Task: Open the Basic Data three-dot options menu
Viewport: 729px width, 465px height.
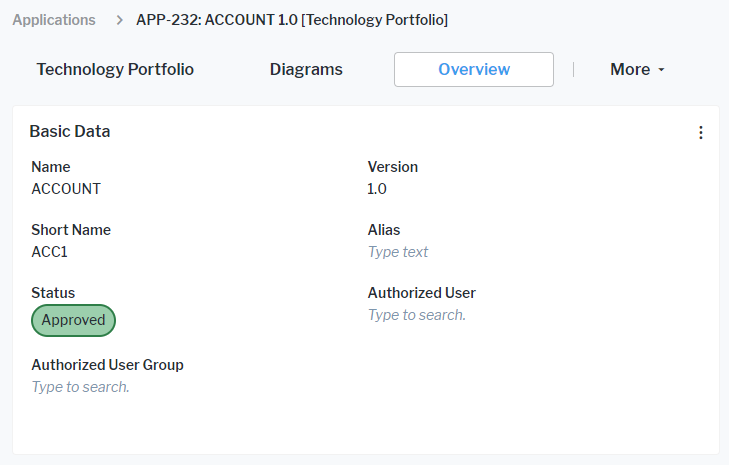Action: pyautogui.click(x=700, y=133)
